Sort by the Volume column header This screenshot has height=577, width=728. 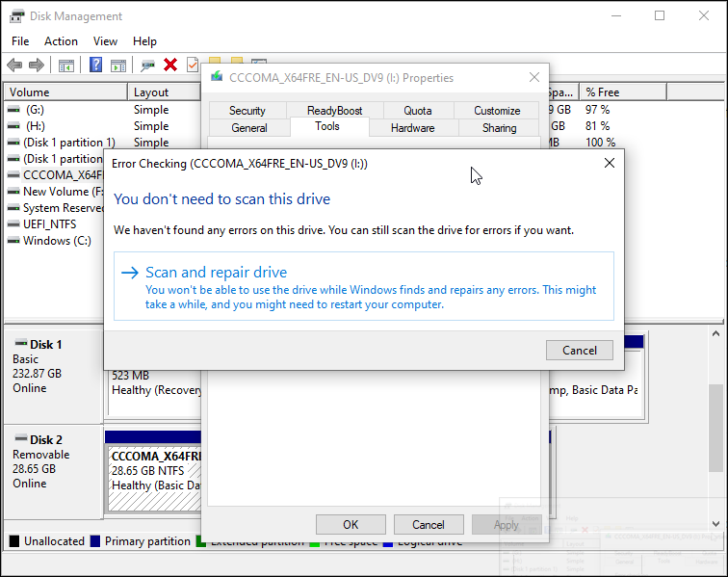(x=65, y=92)
